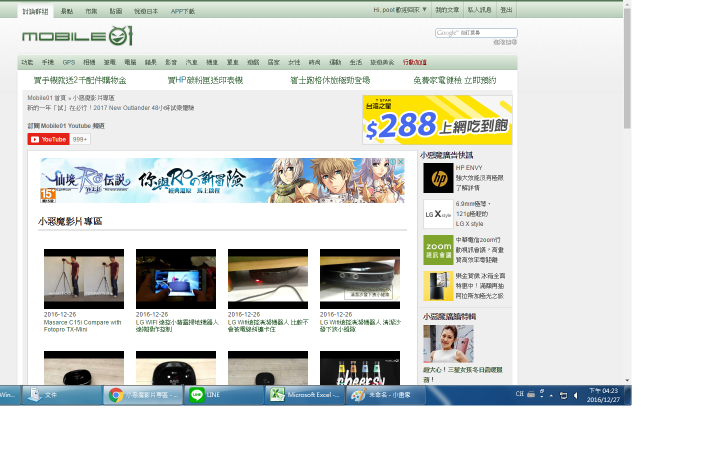Select the 市集 top tab
This screenshot has height=450, width=720.
click(x=91, y=11)
